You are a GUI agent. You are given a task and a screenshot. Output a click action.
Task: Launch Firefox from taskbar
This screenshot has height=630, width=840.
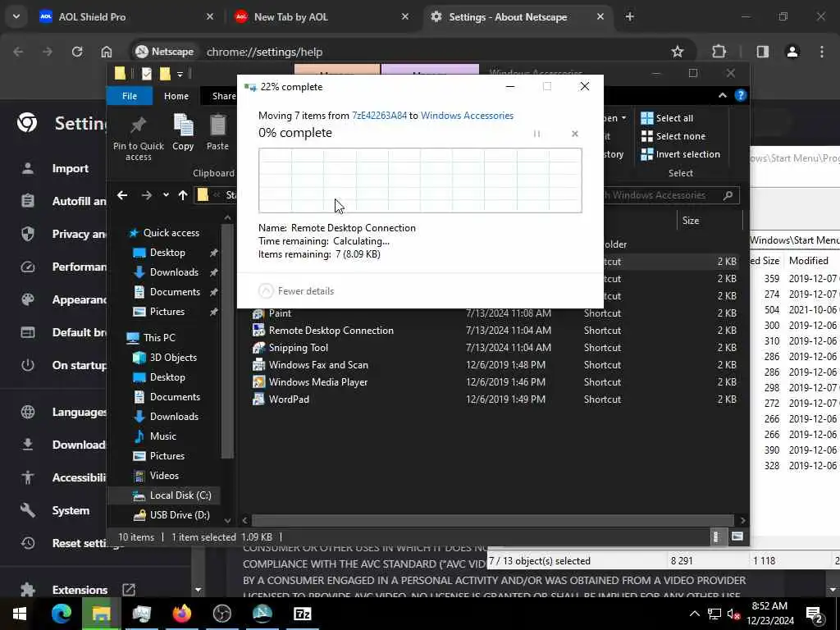point(181,614)
